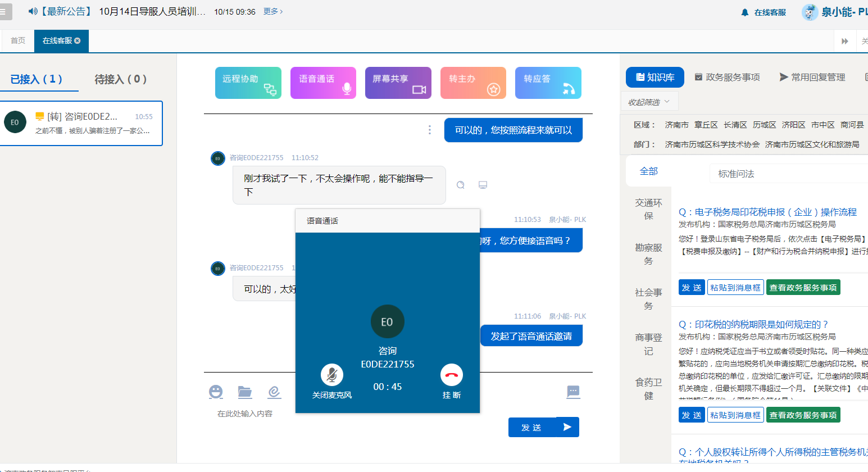Filter by region 历城区
Viewport: 868px width, 472px height.
pyautogui.click(x=764, y=125)
